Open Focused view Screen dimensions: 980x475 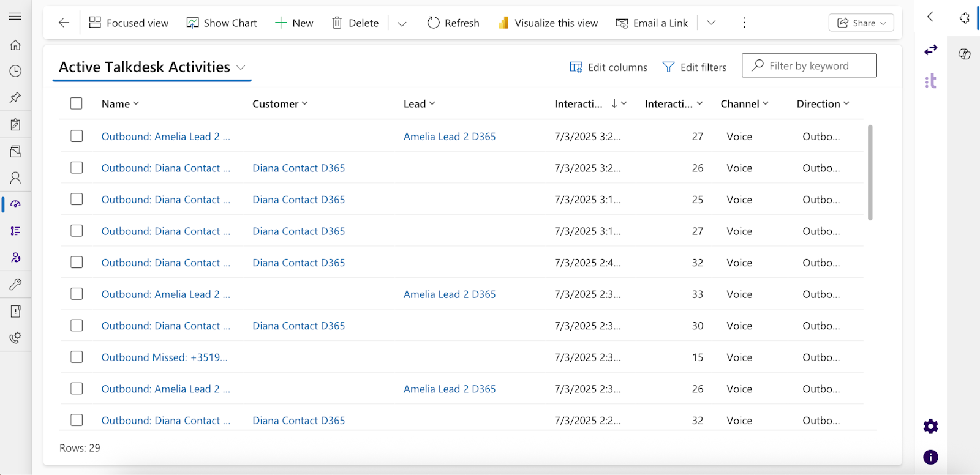coord(129,23)
